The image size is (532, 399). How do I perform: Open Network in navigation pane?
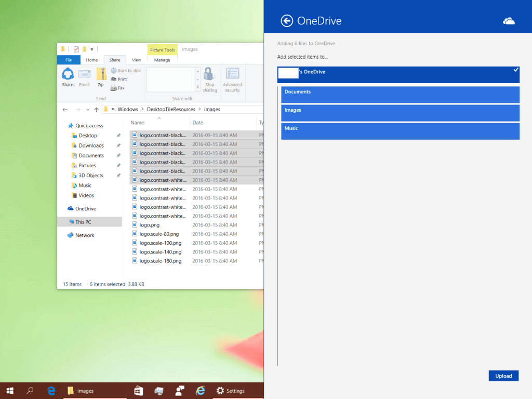[x=85, y=235]
